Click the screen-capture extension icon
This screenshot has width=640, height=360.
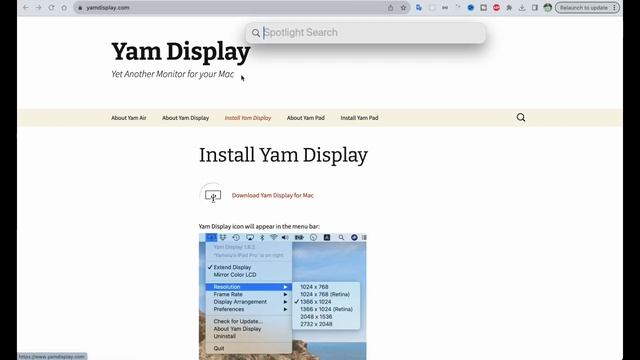click(483, 8)
